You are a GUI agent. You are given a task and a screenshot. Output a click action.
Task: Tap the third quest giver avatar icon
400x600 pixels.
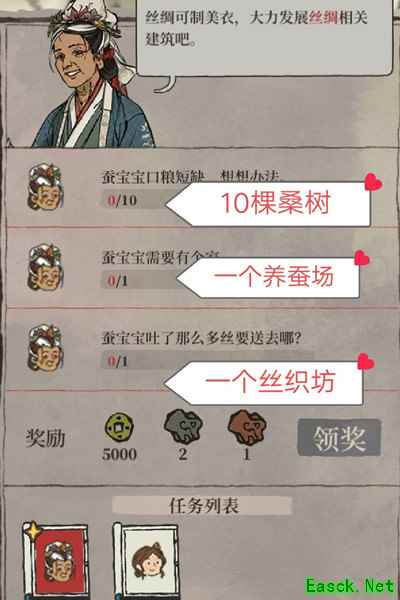point(45,348)
